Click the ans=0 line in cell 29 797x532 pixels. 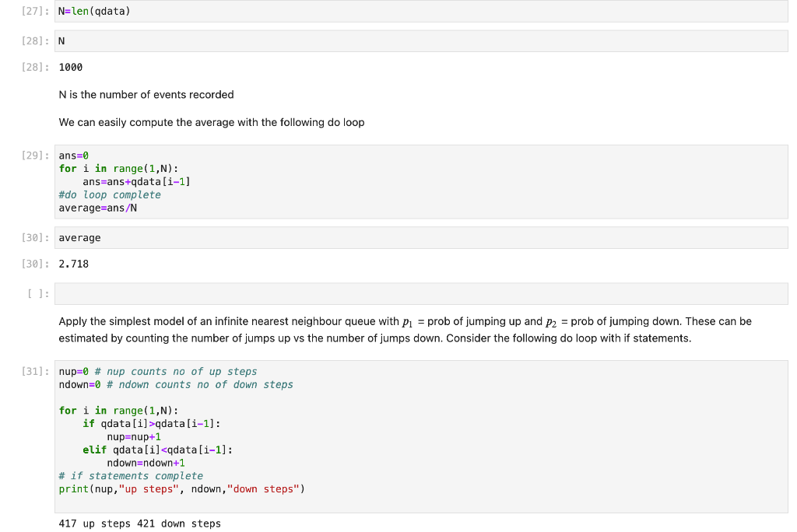(x=74, y=156)
